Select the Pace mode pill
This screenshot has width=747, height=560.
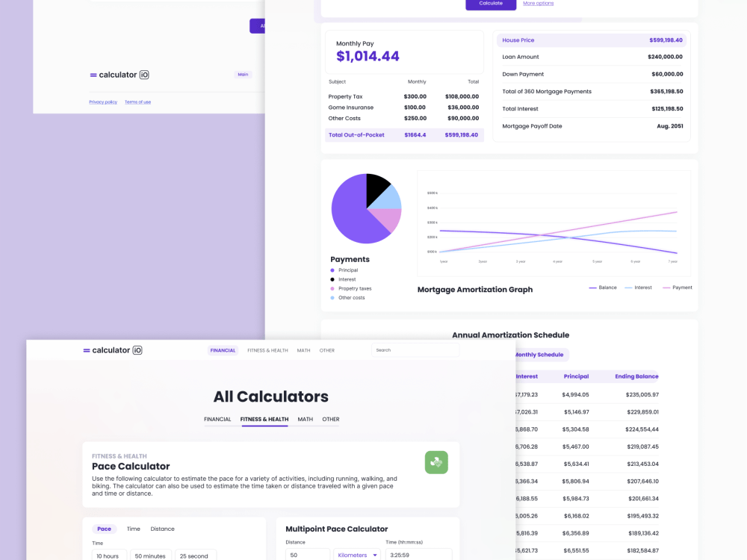click(104, 529)
